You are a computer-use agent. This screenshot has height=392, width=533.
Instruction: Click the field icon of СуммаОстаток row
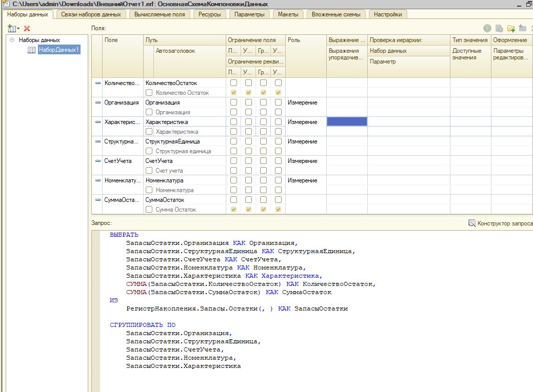(98, 200)
